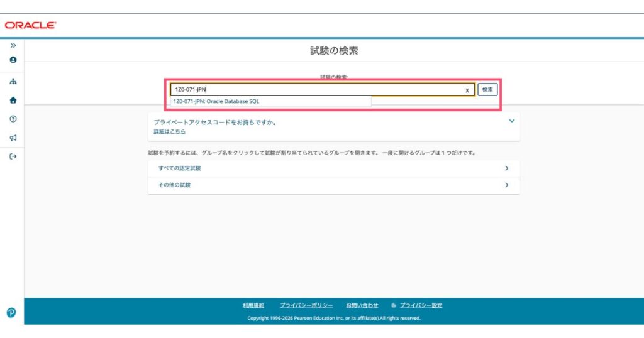644x338 pixels.
Task: Click the Oracle logo in header
Action: click(x=30, y=25)
